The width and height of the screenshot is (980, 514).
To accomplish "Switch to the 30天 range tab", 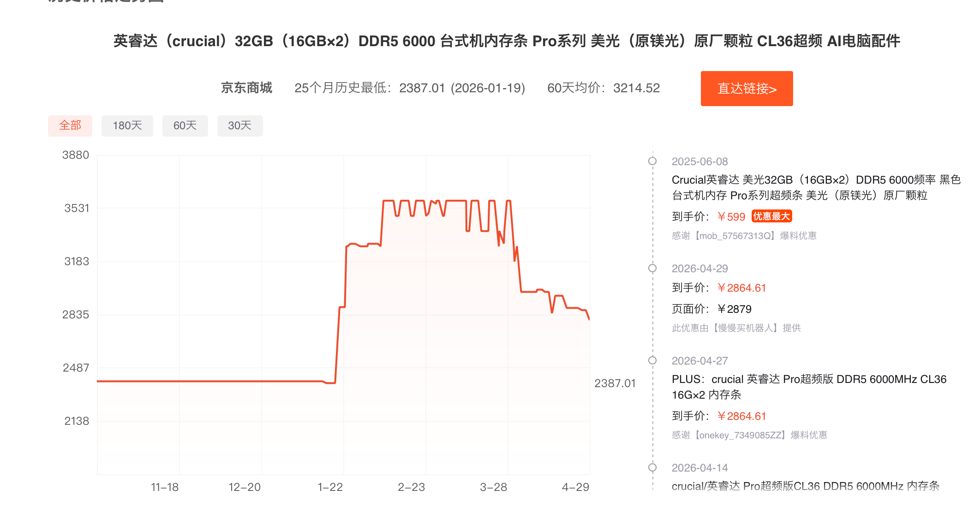I will [x=240, y=126].
